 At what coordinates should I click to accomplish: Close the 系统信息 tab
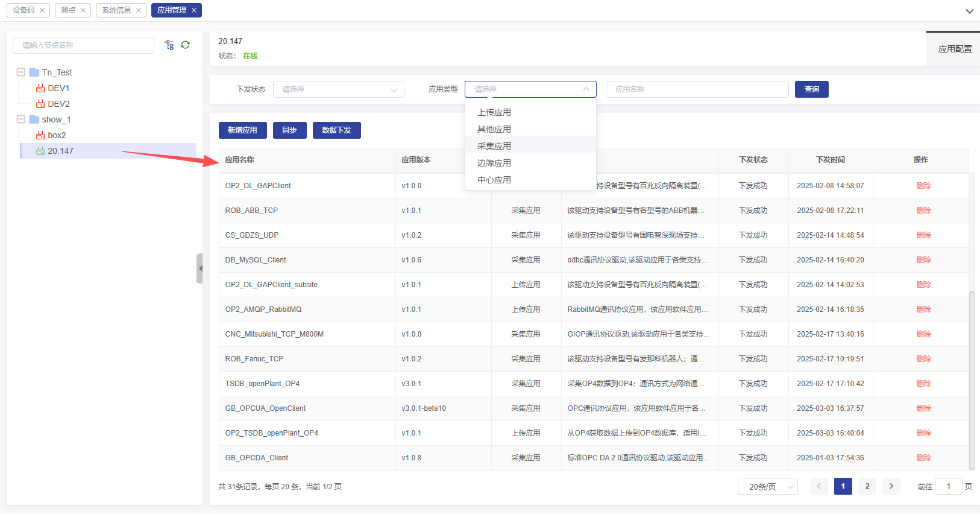pyautogui.click(x=139, y=10)
